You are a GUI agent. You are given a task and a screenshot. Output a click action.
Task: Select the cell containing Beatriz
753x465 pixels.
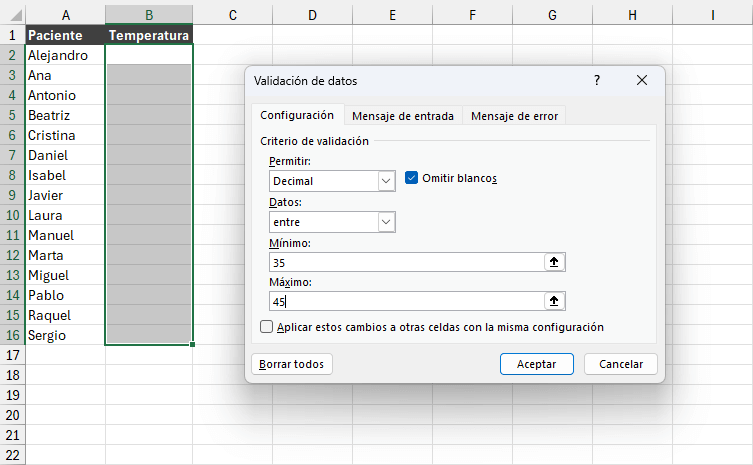pyautogui.click(x=66, y=115)
